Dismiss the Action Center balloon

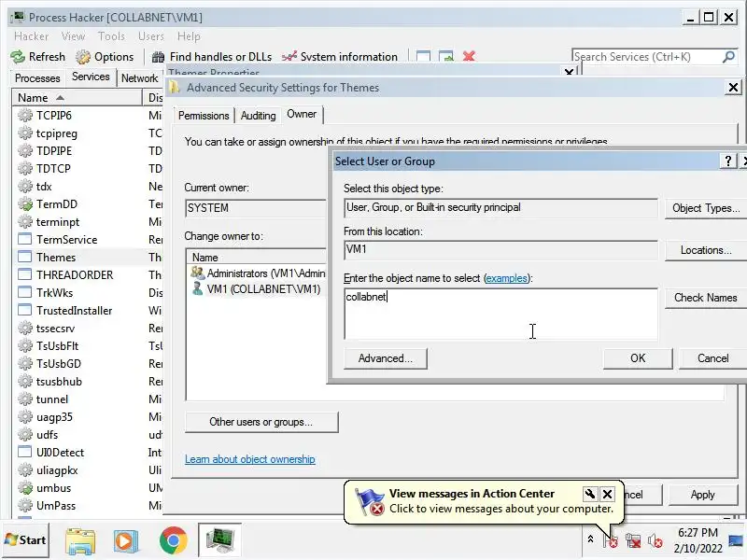coord(608,494)
